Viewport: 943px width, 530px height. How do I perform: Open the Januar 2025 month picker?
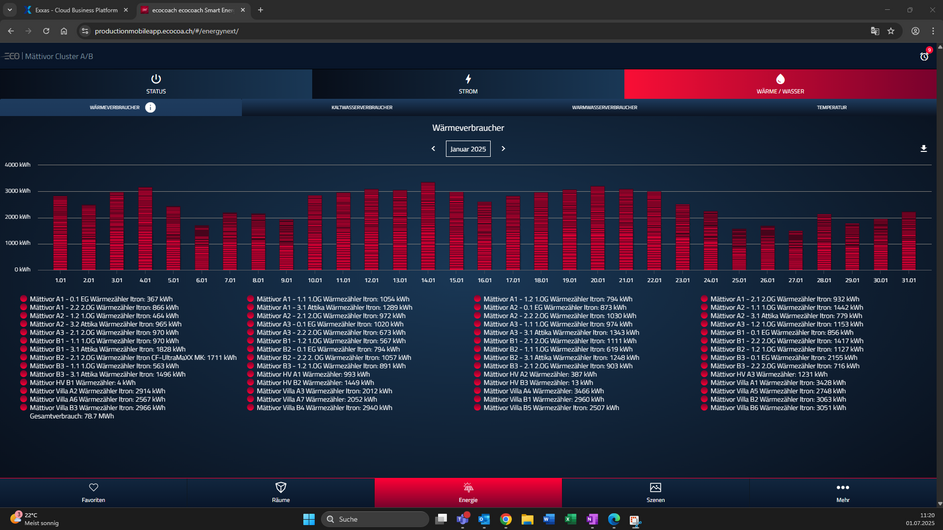(468, 149)
